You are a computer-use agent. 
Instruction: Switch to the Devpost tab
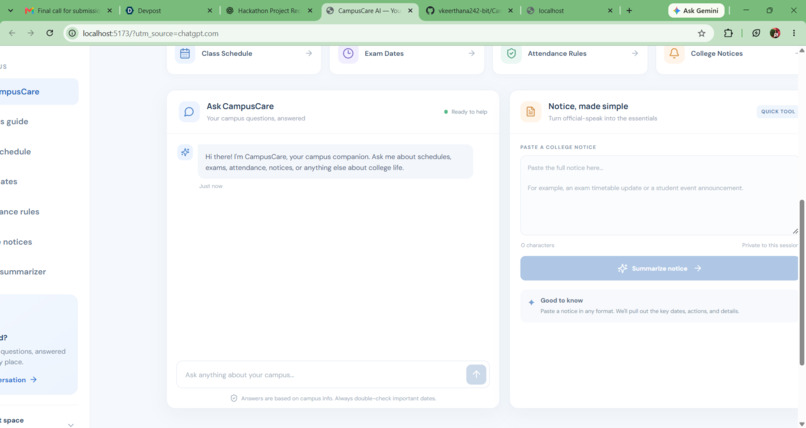[x=170, y=10]
